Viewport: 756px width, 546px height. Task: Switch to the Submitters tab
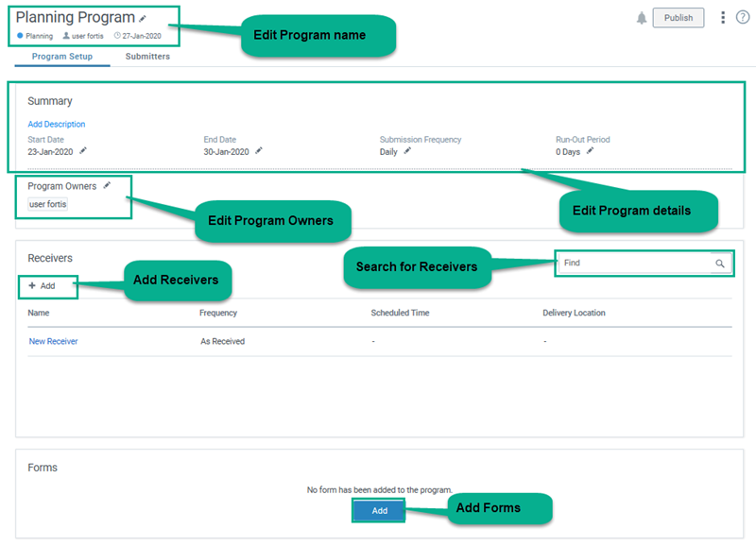[147, 57]
